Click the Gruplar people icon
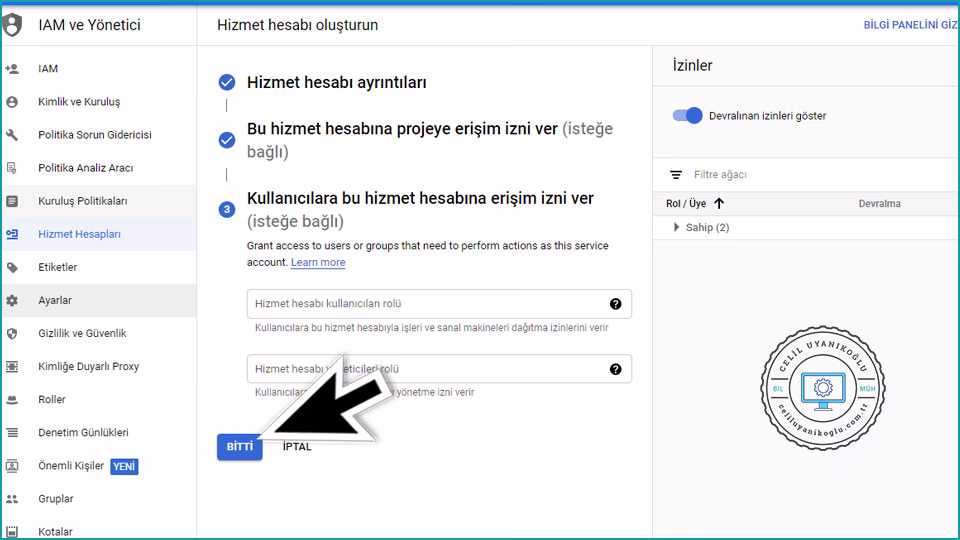 [12, 498]
